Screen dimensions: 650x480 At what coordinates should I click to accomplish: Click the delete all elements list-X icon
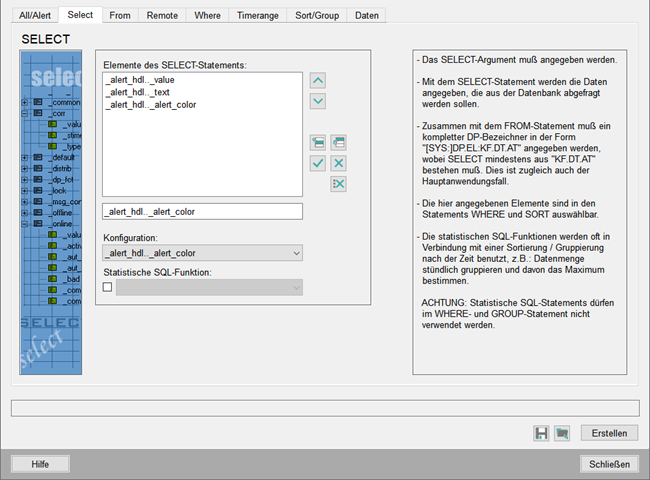pyautogui.click(x=339, y=184)
